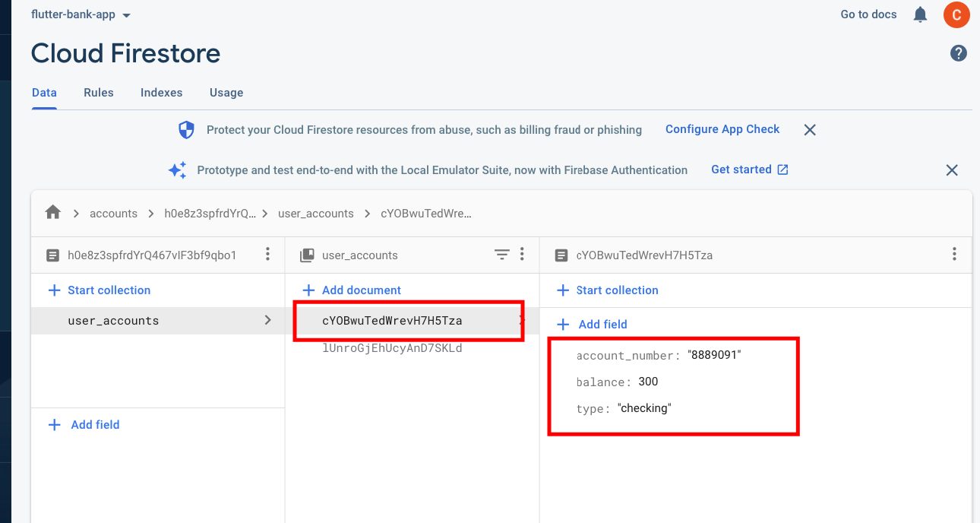Start collection in the first panel
The height and width of the screenshot is (523, 980).
point(100,290)
